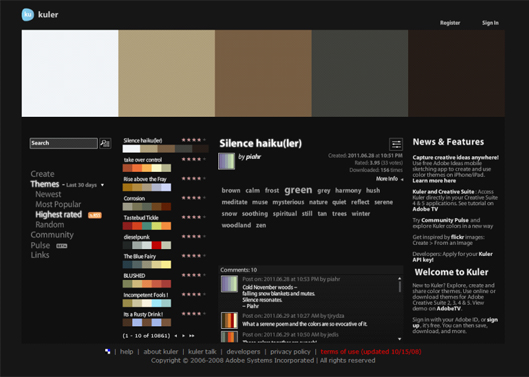Open about kuler footer link

[x=161, y=352]
